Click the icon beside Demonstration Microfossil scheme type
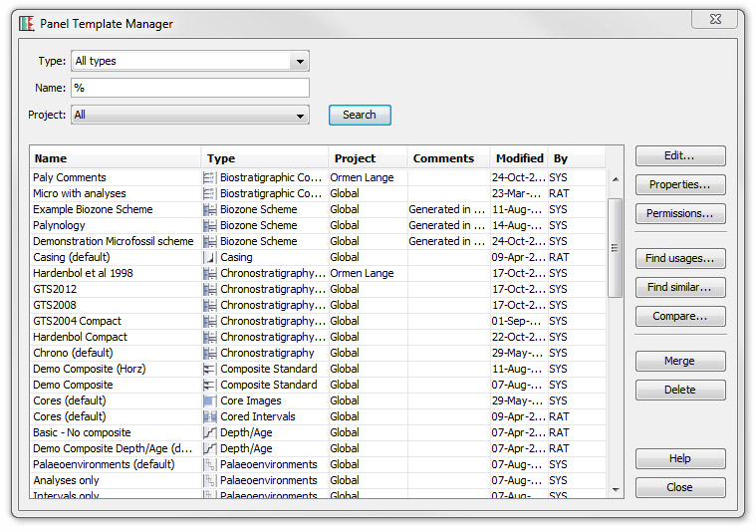756x532 pixels. tap(210, 241)
